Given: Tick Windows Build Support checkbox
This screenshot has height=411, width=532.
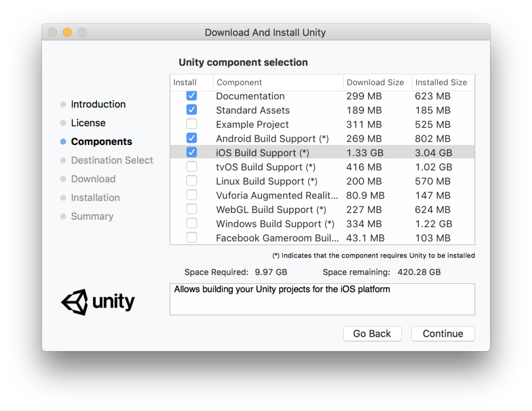Looking at the screenshot, I should point(192,223).
